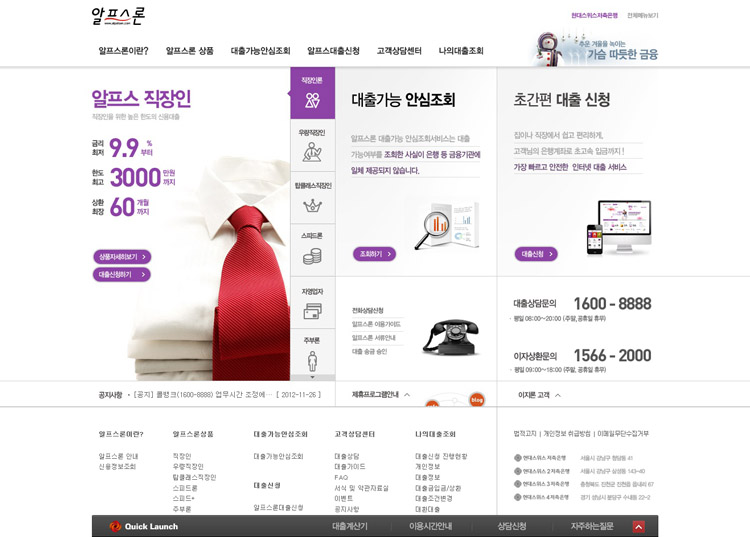The height and width of the screenshot is (537, 750).
Task: Click the 법적고지 footer link
Action: tap(525, 434)
